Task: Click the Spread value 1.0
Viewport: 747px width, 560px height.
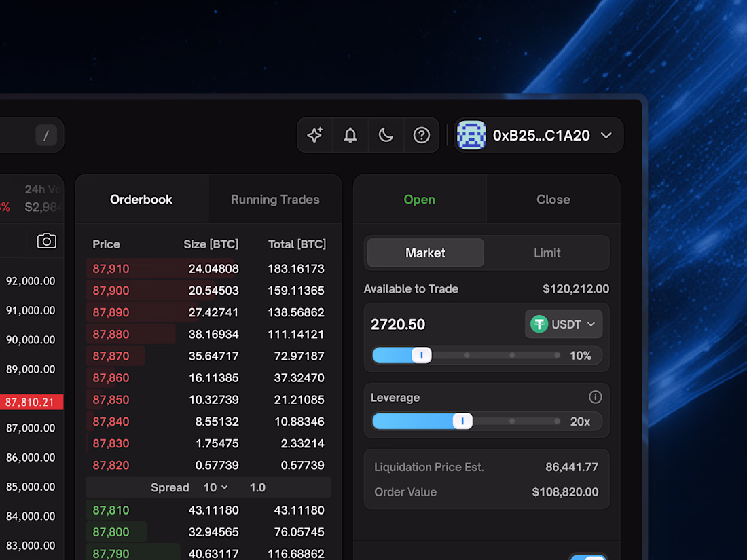Action: [x=257, y=487]
